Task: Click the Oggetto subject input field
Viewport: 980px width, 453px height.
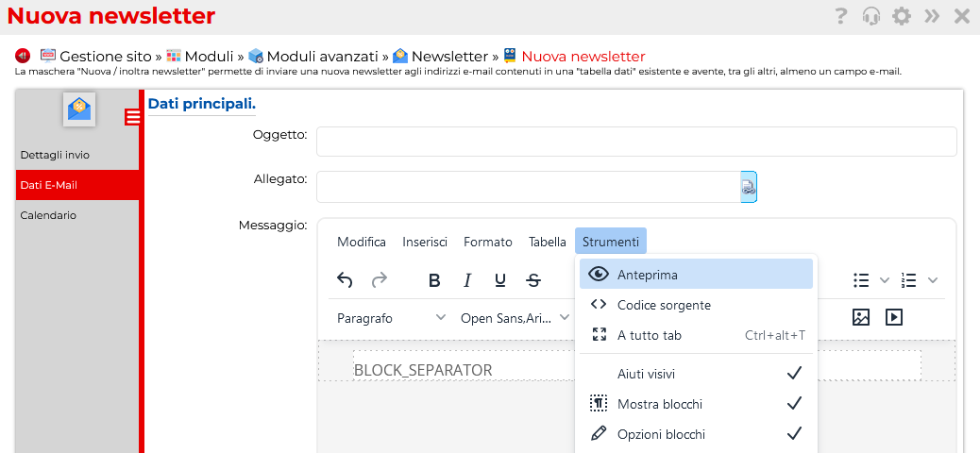Action: click(635, 142)
